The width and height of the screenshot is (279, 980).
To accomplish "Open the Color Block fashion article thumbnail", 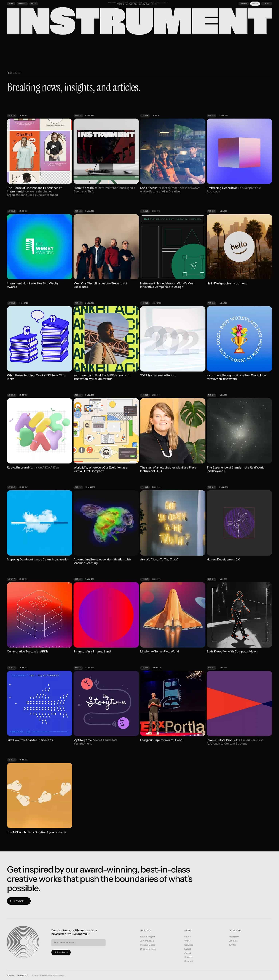I will (x=40, y=151).
